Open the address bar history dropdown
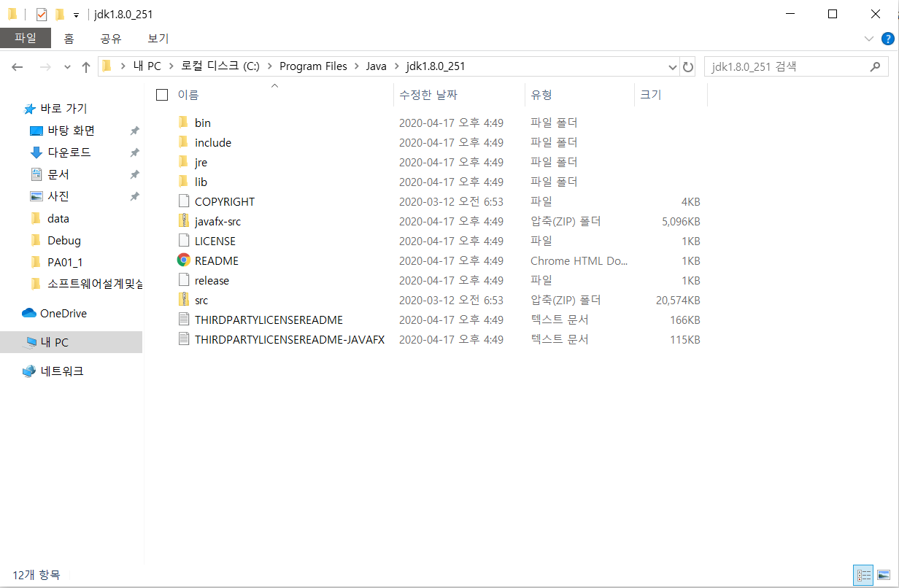The image size is (899, 588). [673, 66]
